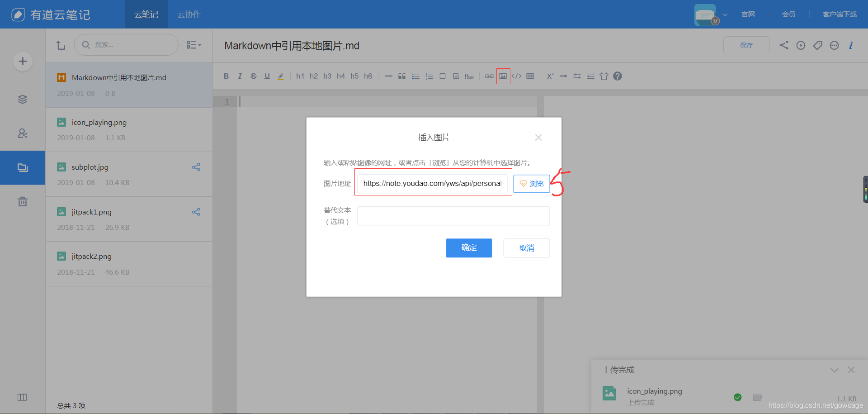The height and width of the screenshot is (414, 868).
Task: Select subplot.jpg in note list
Action: (x=129, y=174)
